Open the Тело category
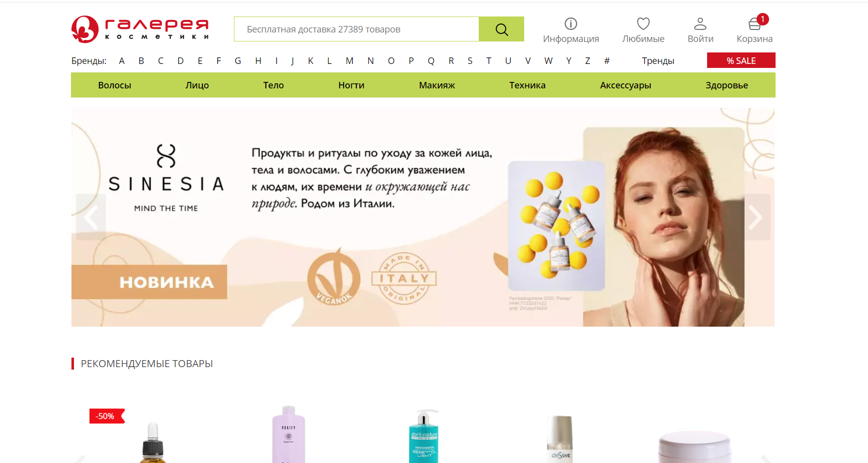868x463 pixels. (x=273, y=85)
